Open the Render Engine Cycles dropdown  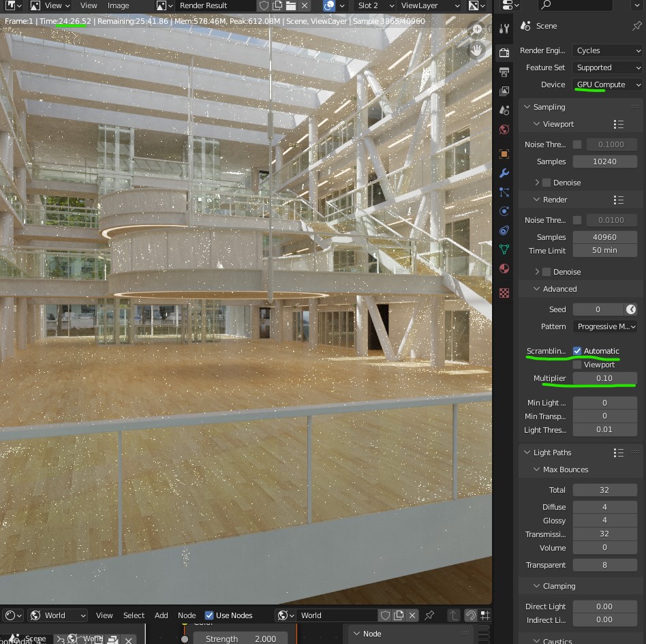606,50
